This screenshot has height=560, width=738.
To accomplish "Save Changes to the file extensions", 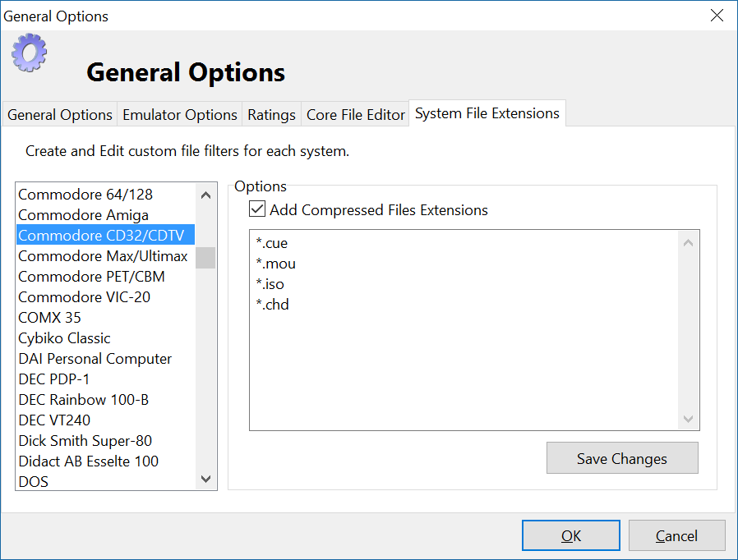I will 622,458.
